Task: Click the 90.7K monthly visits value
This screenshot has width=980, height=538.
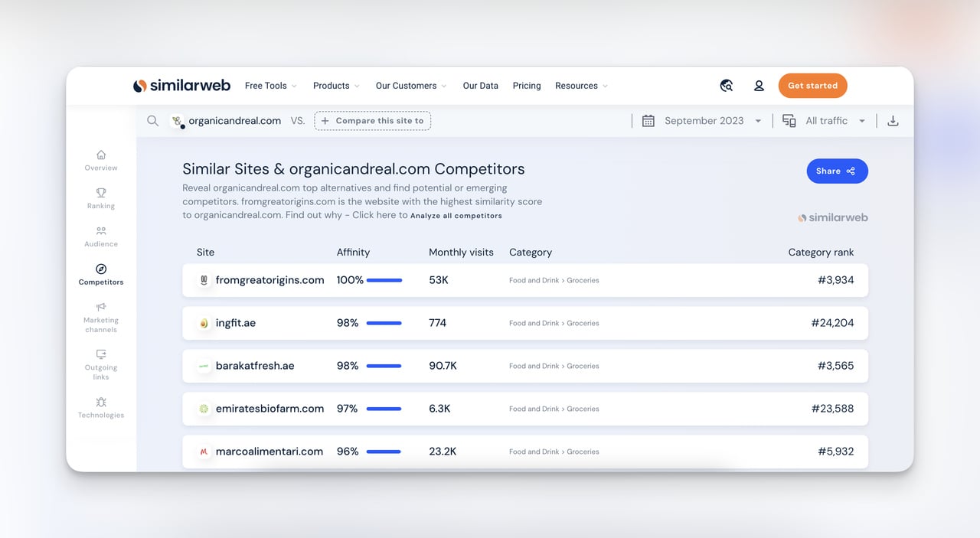Action: pyautogui.click(x=443, y=366)
